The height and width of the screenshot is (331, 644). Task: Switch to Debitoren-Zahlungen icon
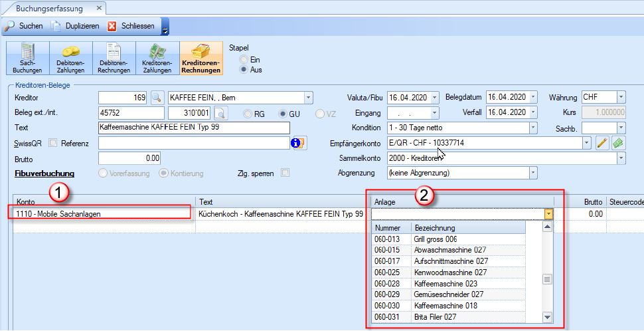pyautogui.click(x=70, y=58)
